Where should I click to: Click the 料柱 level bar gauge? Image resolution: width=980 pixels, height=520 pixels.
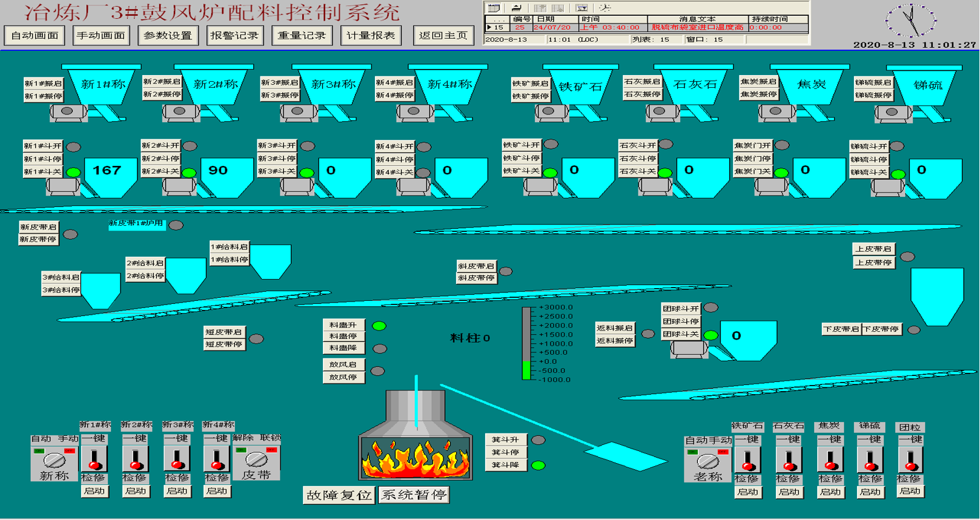tap(526, 343)
